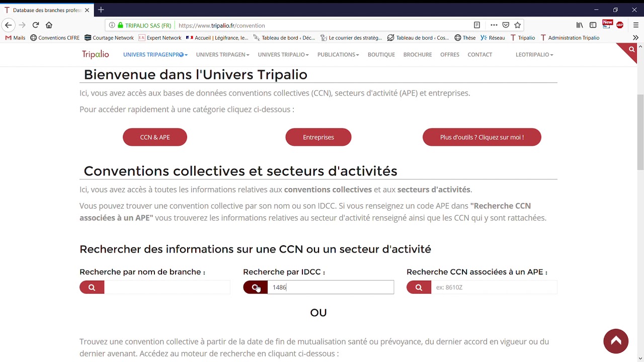Image resolution: width=644 pixels, height=362 pixels.
Task: Click the nom de branche search field
Action: [x=167, y=288]
